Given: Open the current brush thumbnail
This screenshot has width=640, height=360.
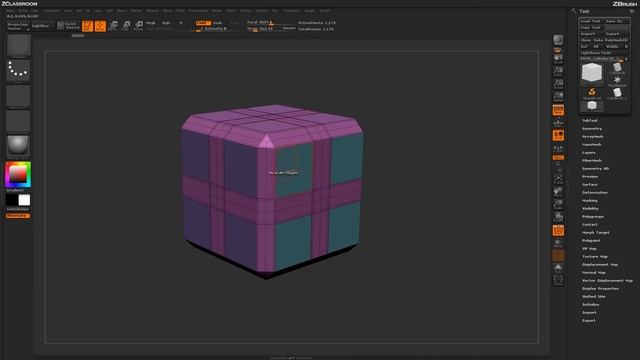Looking at the screenshot, I should pyautogui.click(x=18, y=45).
